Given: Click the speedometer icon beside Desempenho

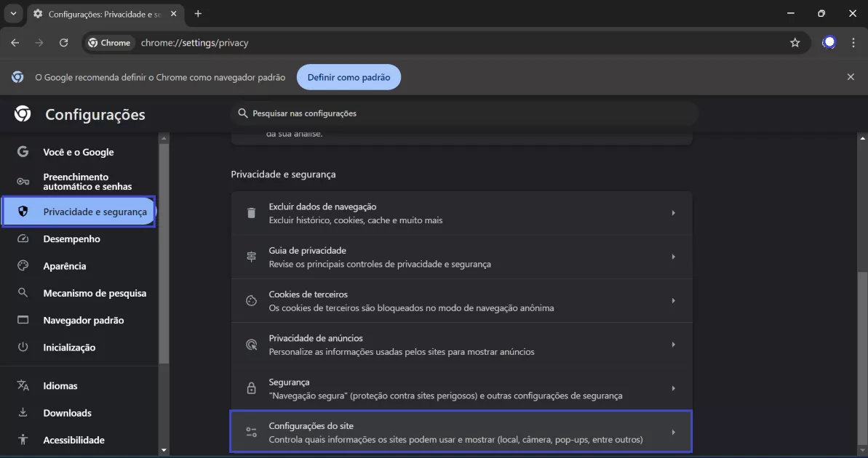Looking at the screenshot, I should [x=23, y=238].
